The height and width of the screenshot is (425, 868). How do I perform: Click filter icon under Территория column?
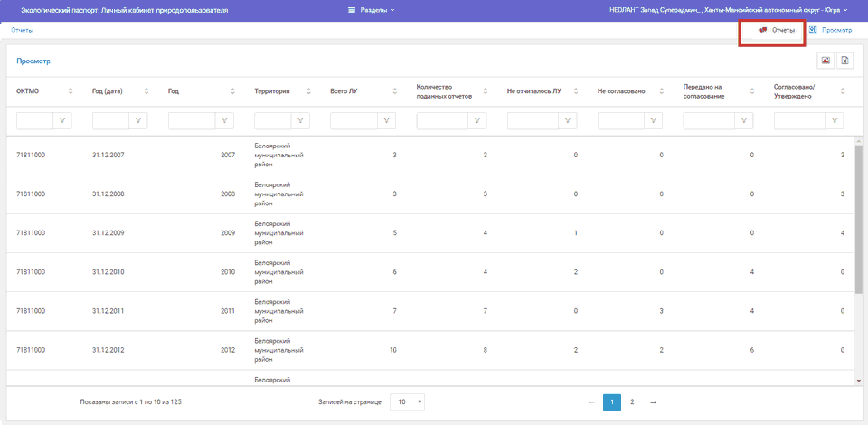pos(301,120)
